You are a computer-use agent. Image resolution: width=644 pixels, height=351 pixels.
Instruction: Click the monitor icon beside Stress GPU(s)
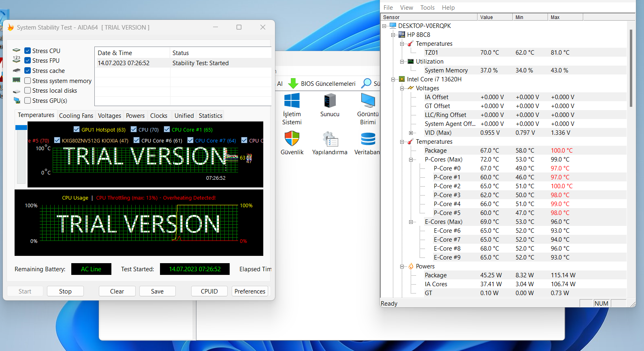17,100
